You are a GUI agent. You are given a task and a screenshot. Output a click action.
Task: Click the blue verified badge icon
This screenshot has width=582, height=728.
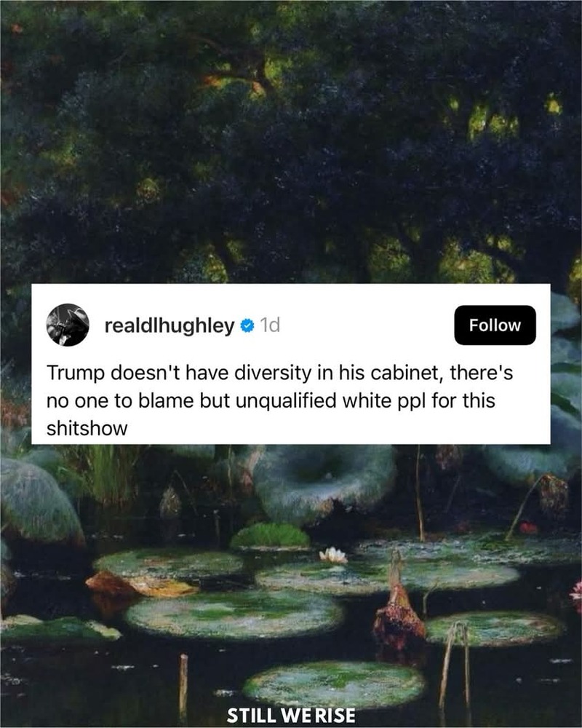click(247, 325)
